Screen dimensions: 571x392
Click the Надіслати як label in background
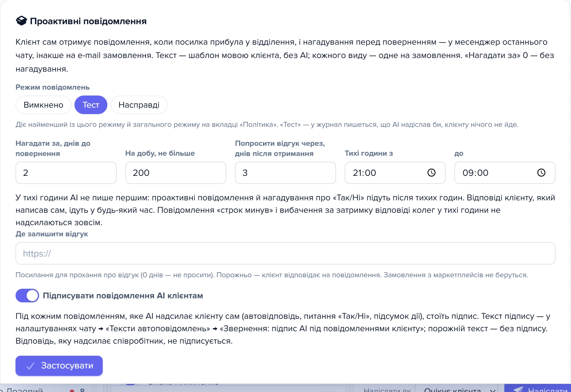(387, 390)
